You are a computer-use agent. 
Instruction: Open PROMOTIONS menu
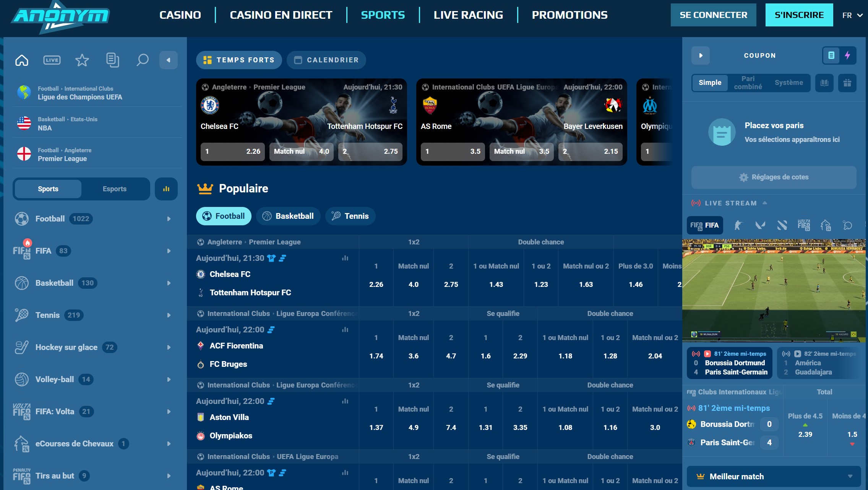coord(569,15)
